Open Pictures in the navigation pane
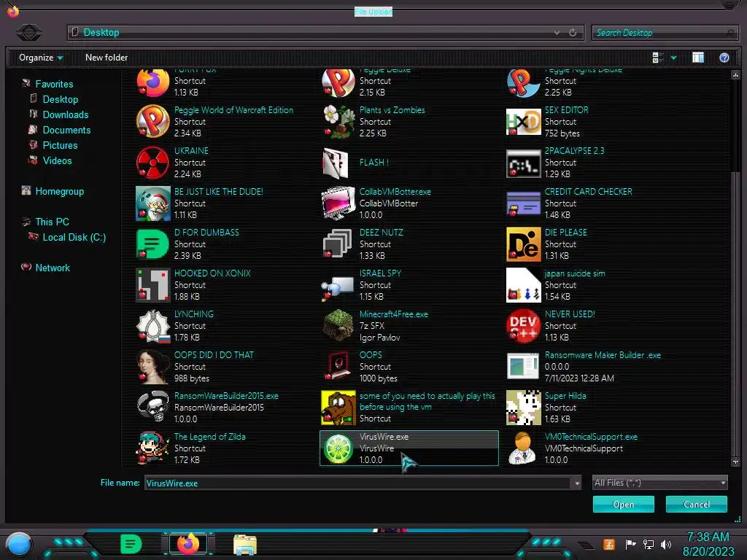Image resolution: width=747 pixels, height=560 pixels. 60,145
